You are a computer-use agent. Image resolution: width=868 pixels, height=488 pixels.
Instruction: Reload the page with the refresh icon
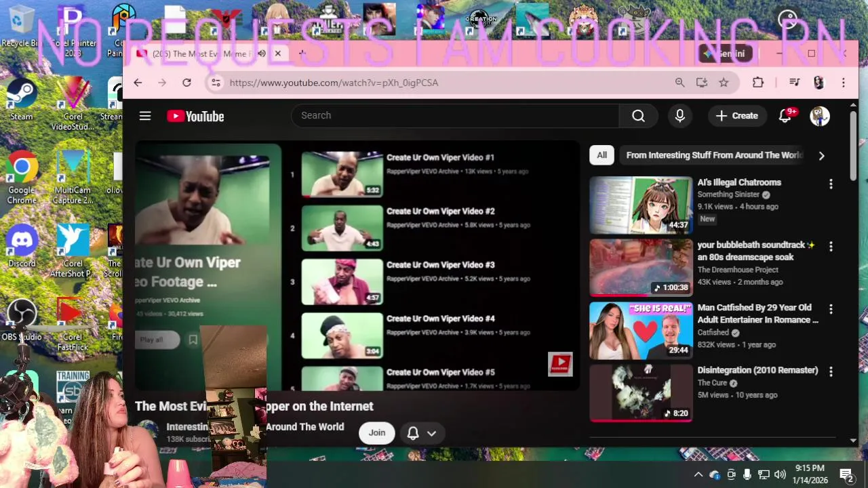click(x=186, y=83)
